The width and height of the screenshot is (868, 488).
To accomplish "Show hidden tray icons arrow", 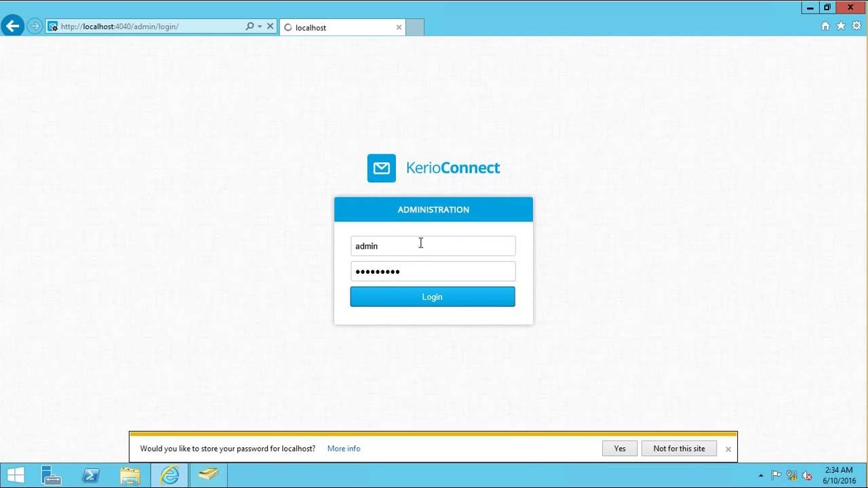I will coord(761,476).
